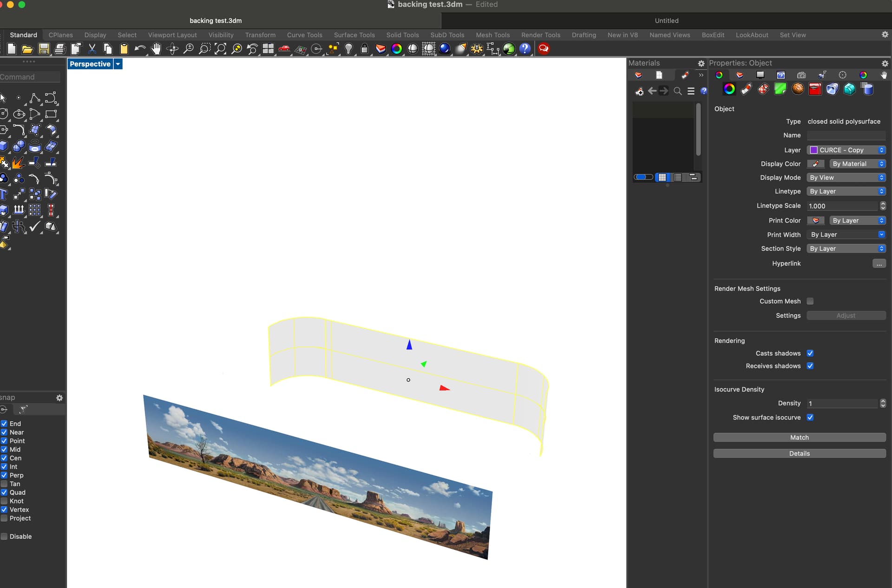This screenshot has width=892, height=588.
Task: Enable the Custom Mesh checkbox
Action: tap(810, 301)
